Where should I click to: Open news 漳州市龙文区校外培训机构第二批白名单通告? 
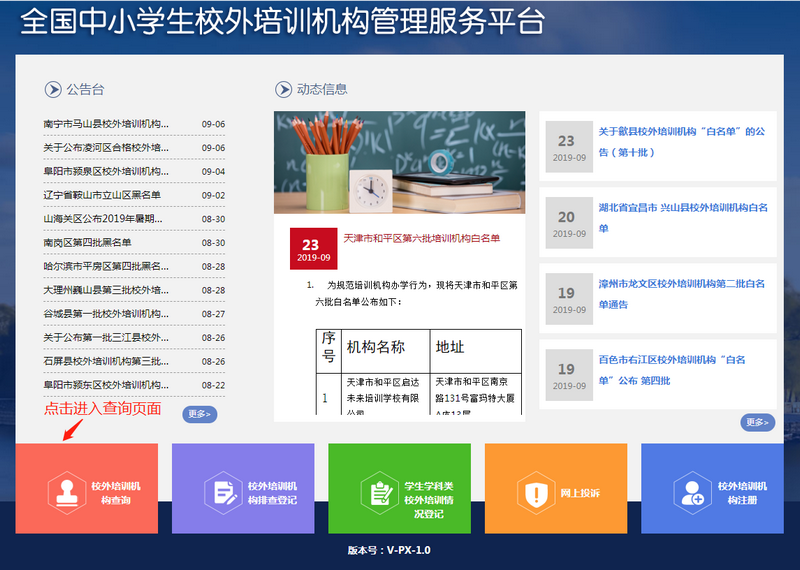682,294
